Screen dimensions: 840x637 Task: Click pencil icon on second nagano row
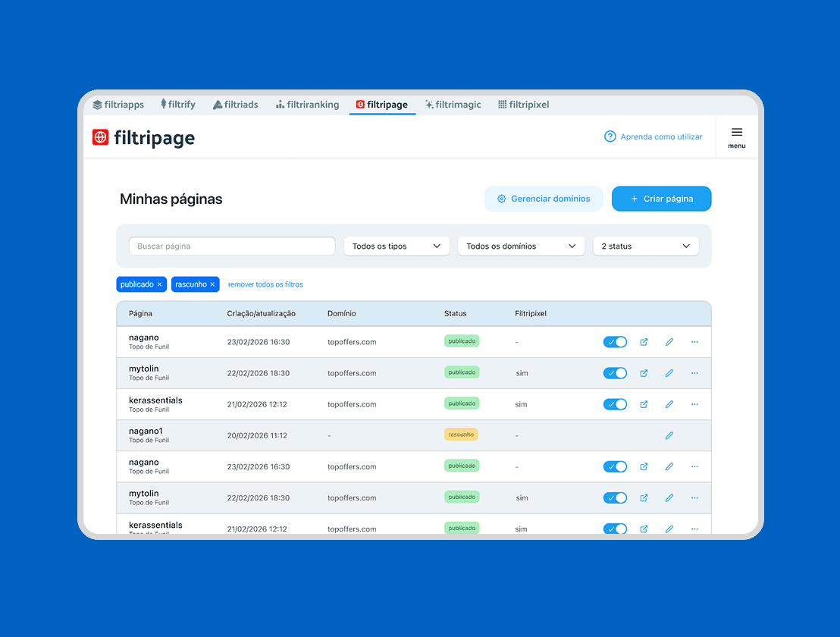click(669, 466)
